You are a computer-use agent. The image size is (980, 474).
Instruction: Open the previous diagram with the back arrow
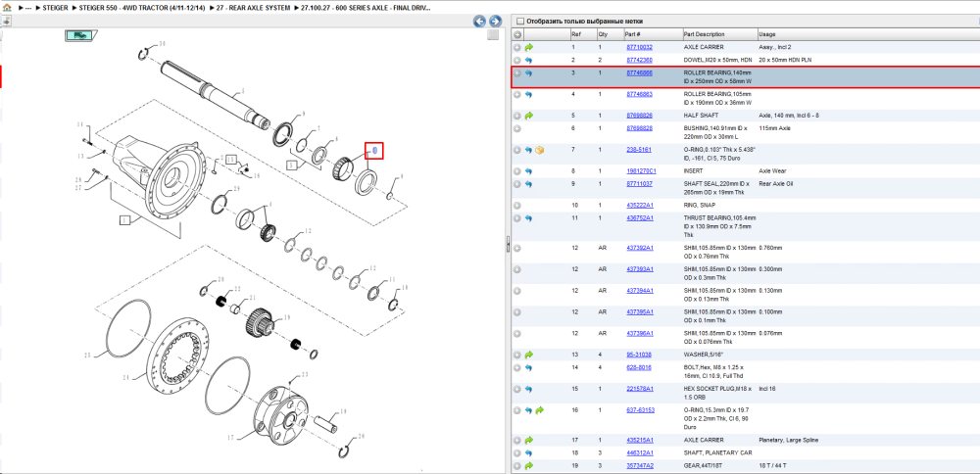pyautogui.click(x=480, y=22)
